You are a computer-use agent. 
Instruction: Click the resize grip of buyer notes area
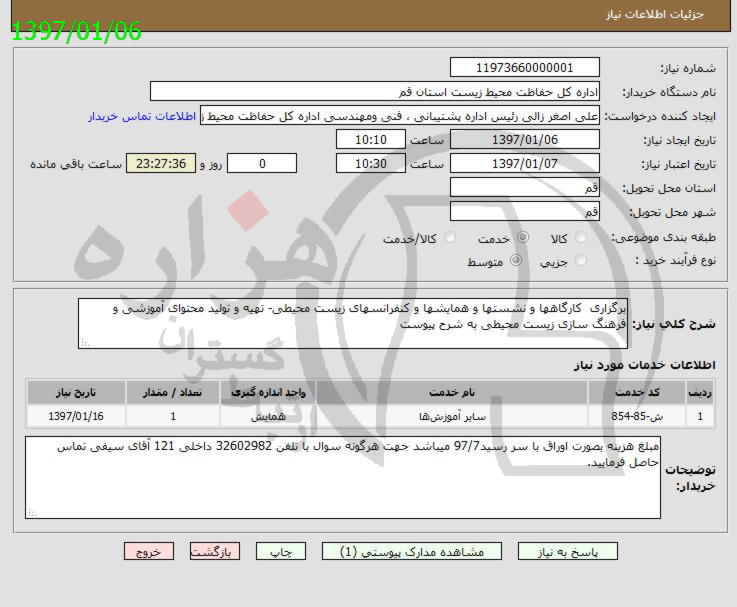[32, 512]
